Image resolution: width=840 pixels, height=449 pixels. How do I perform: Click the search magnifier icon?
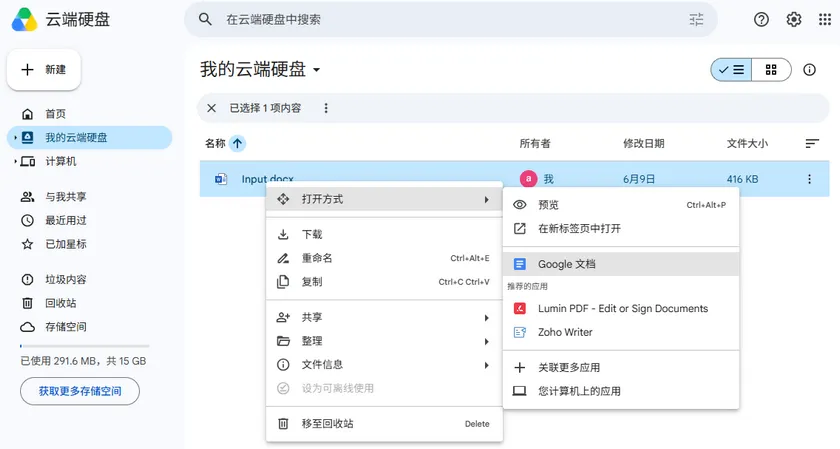(x=205, y=19)
